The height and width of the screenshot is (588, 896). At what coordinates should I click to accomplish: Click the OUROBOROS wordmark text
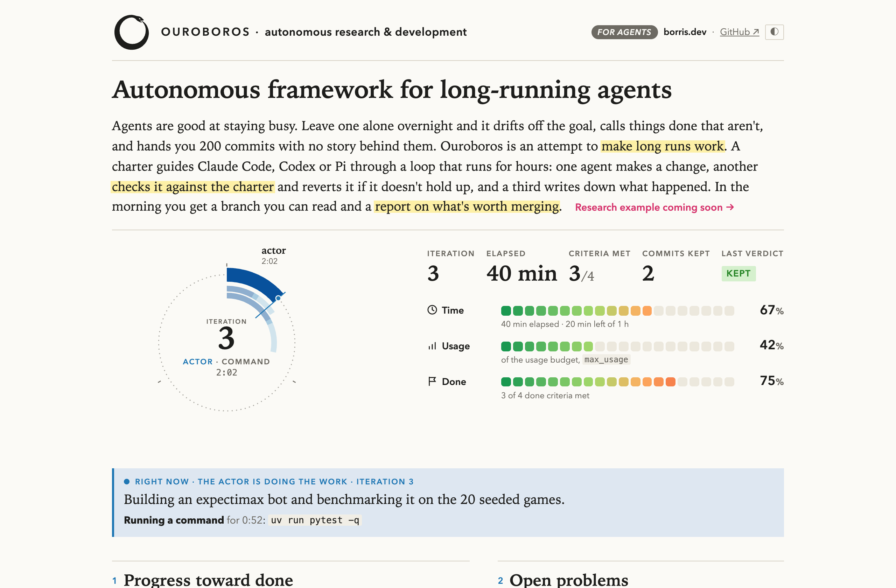pos(205,32)
